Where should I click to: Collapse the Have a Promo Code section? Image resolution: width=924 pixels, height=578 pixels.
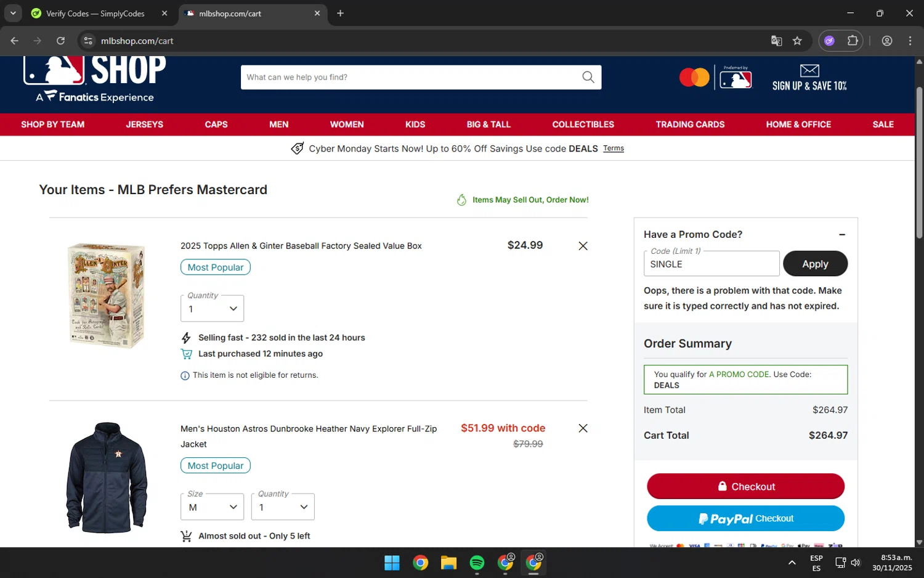[x=842, y=235]
